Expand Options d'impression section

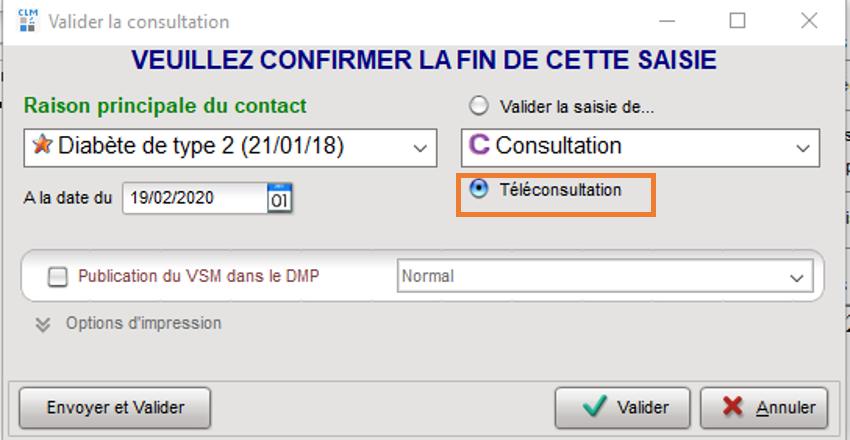point(143,323)
